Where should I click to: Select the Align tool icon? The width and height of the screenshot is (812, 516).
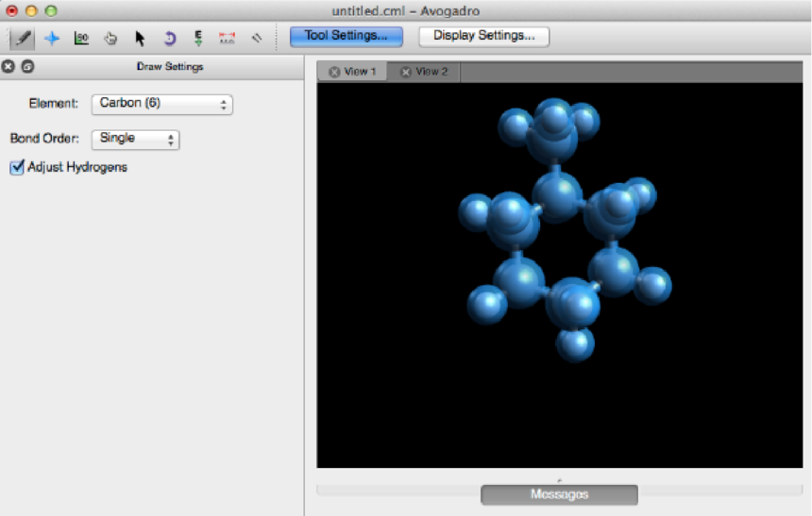(256, 38)
